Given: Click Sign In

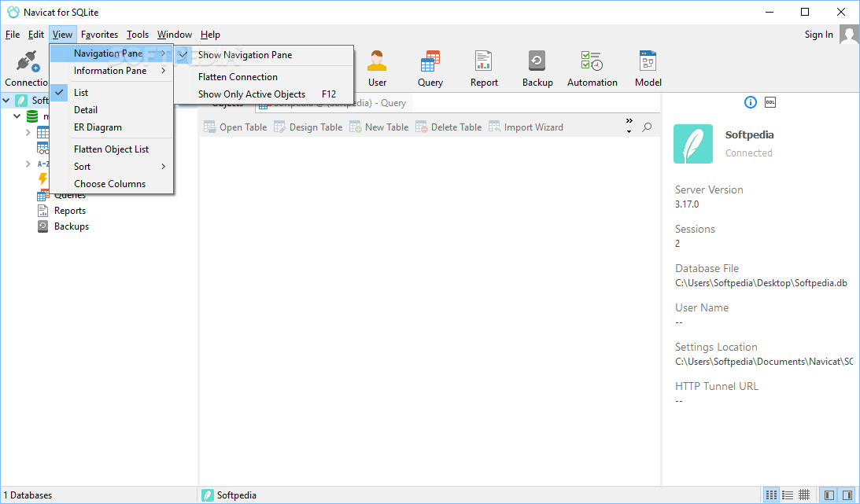Looking at the screenshot, I should 819,35.
